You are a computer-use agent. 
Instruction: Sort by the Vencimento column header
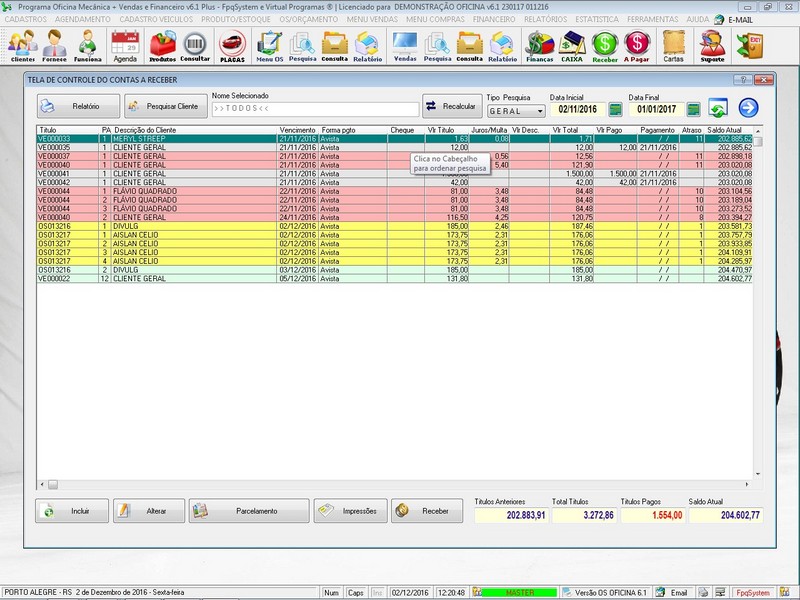[298, 130]
